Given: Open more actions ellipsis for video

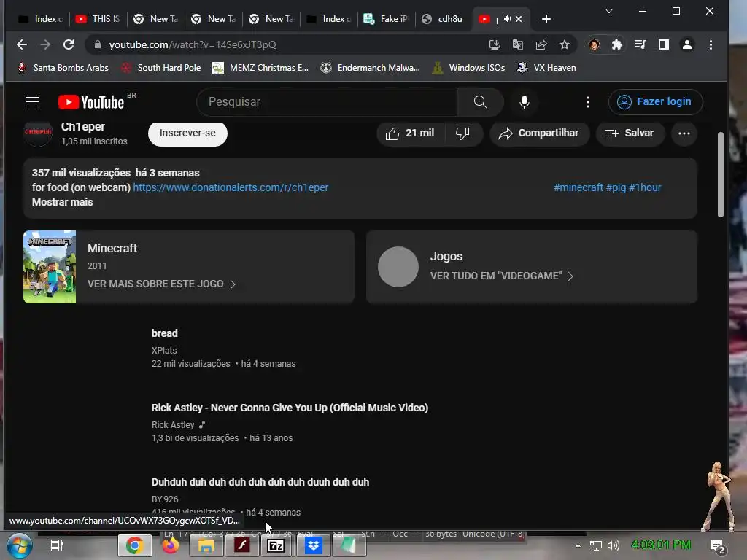Looking at the screenshot, I should coord(684,133).
